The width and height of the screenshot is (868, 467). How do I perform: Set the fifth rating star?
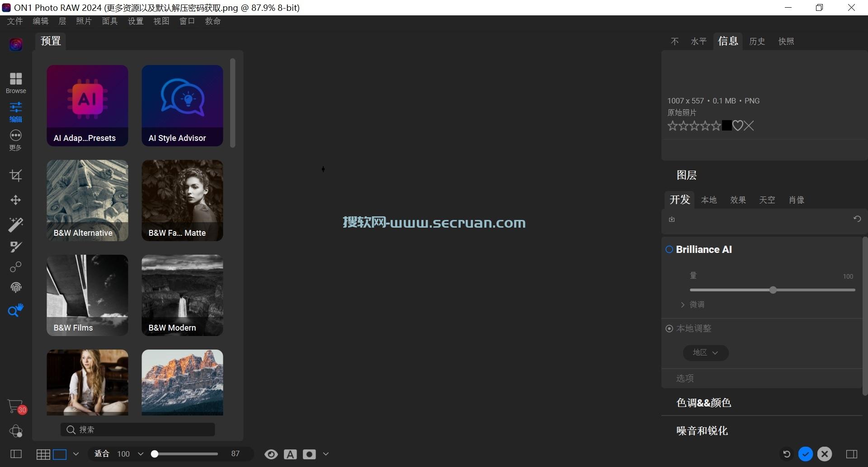pyautogui.click(x=716, y=126)
